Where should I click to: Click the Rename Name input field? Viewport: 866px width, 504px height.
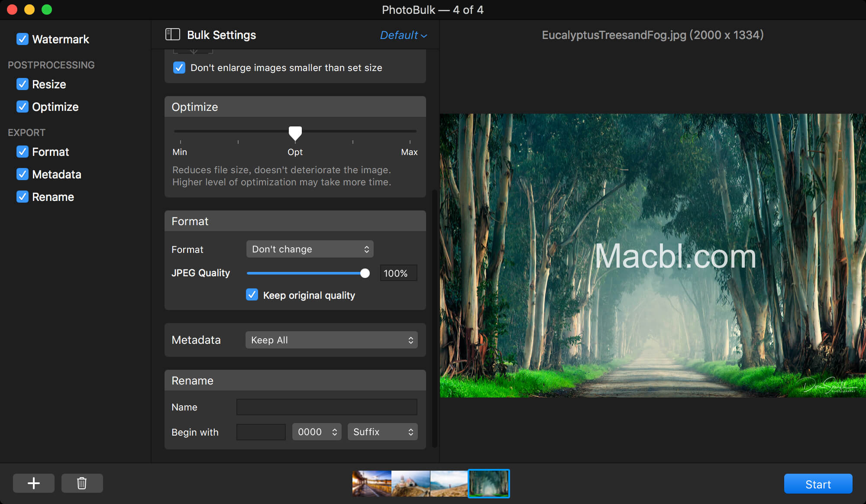tap(327, 407)
